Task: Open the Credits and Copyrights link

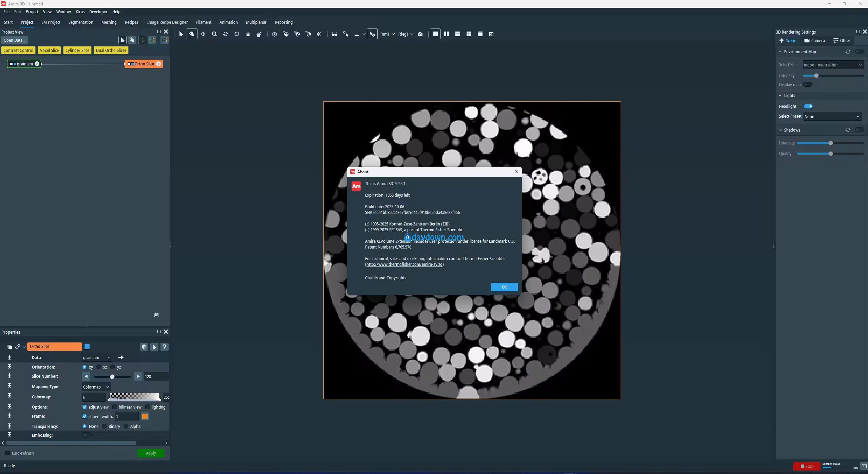Action: coord(385,278)
